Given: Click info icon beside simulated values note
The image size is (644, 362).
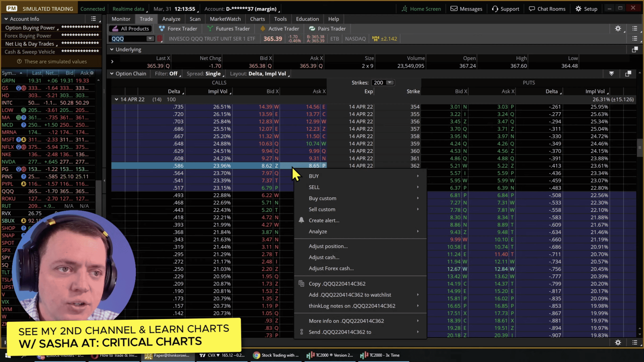Looking at the screenshot, I should click(19, 61).
